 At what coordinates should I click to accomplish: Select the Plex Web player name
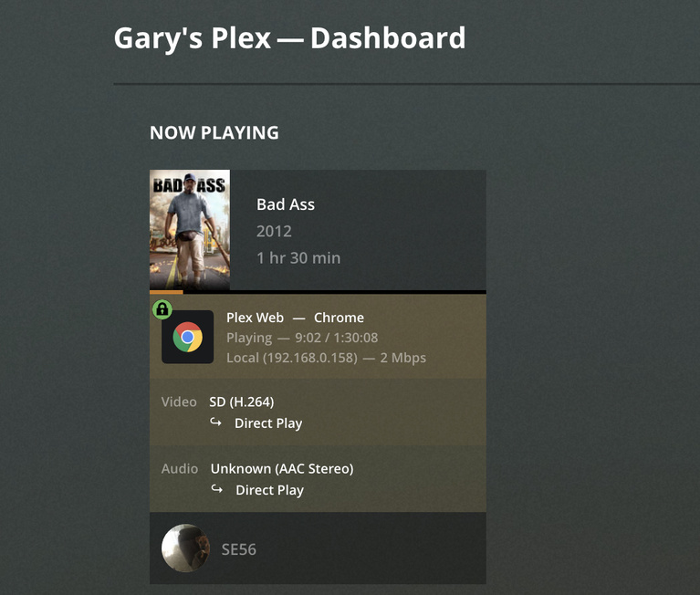pyautogui.click(x=255, y=318)
